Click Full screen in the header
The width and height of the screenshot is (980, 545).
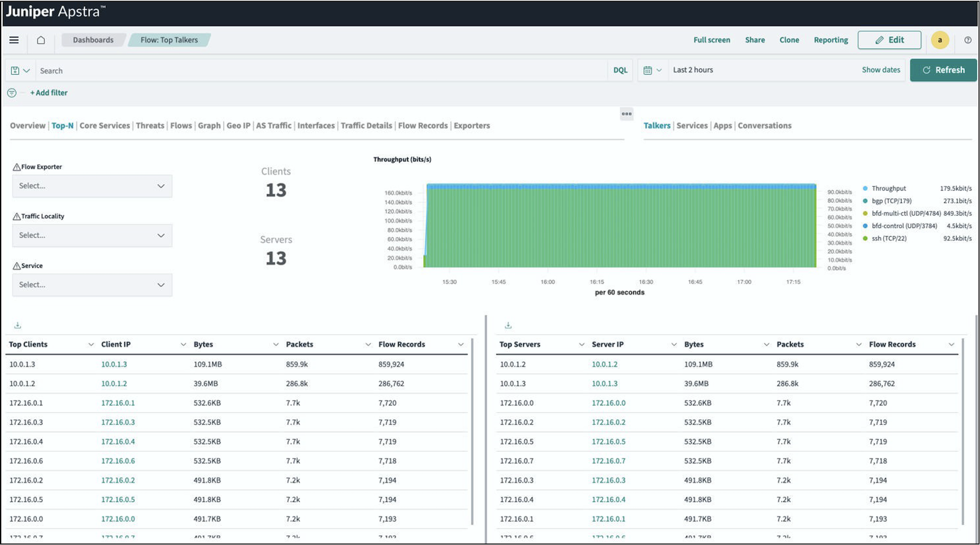point(712,40)
